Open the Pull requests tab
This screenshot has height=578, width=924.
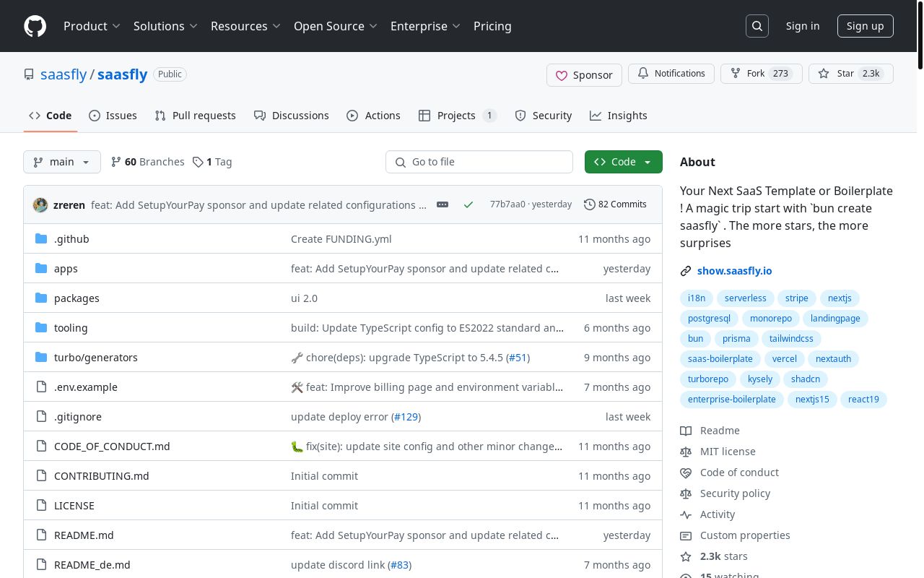coord(195,116)
